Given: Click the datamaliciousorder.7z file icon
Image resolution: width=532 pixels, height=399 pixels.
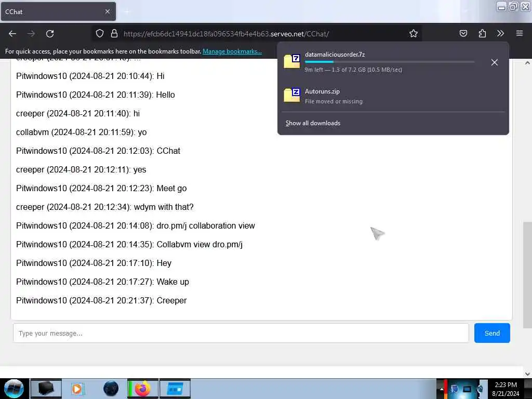Looking at the screenshot, I should tap(292, 61).
